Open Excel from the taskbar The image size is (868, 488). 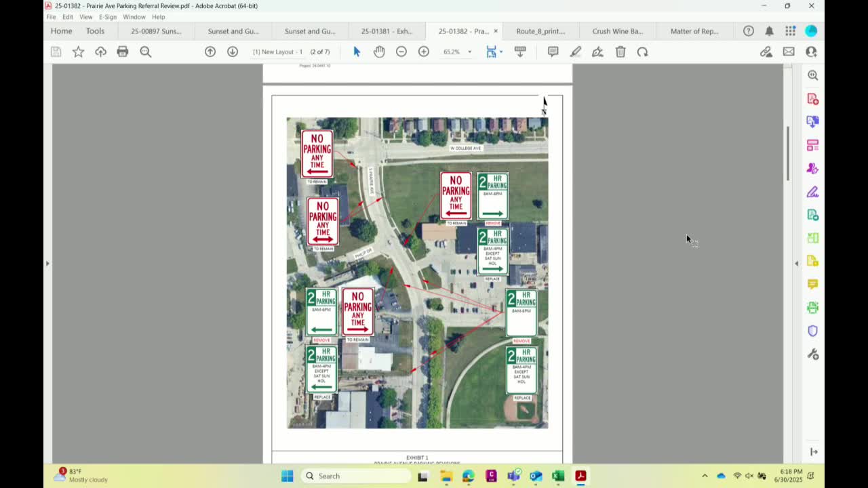point(558,476)
